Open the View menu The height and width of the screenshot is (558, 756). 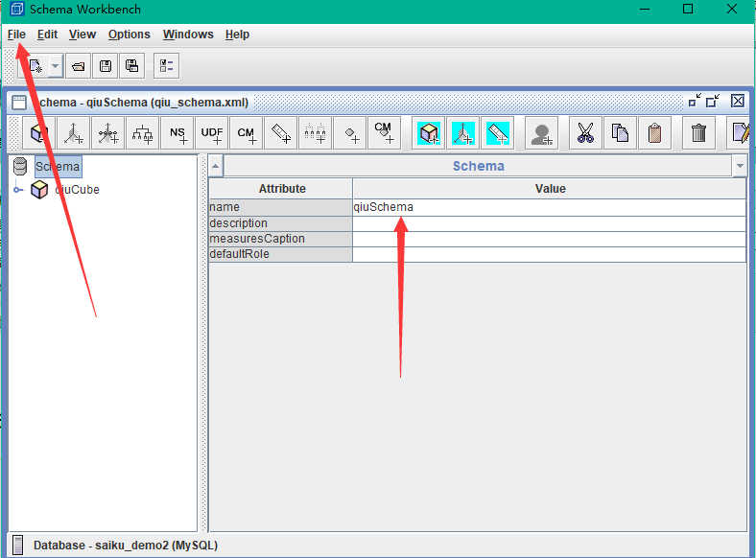click(83, 35)
